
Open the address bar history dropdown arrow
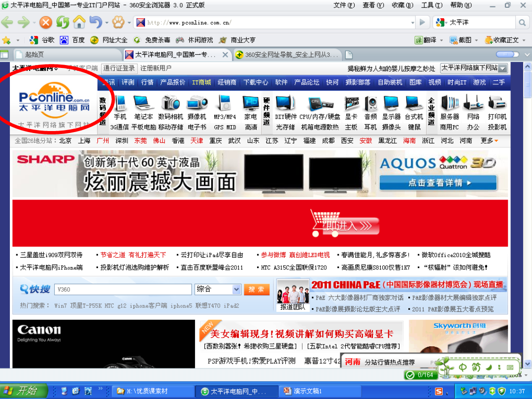point(413,23)
